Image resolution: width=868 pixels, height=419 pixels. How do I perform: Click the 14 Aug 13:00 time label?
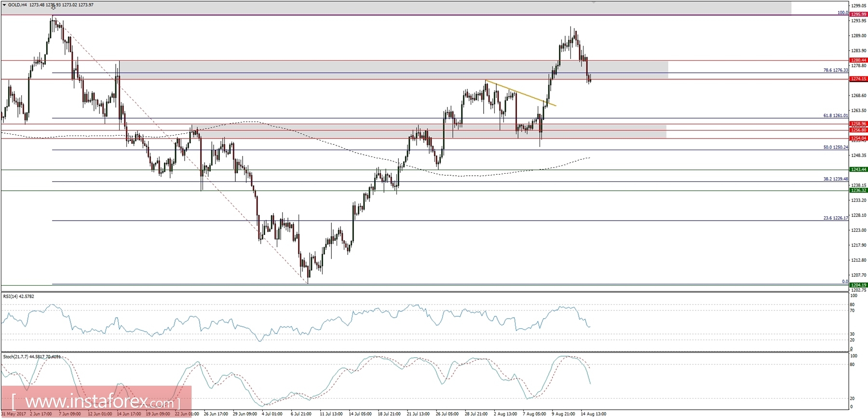pyautogui.click(x=593, y=414)
